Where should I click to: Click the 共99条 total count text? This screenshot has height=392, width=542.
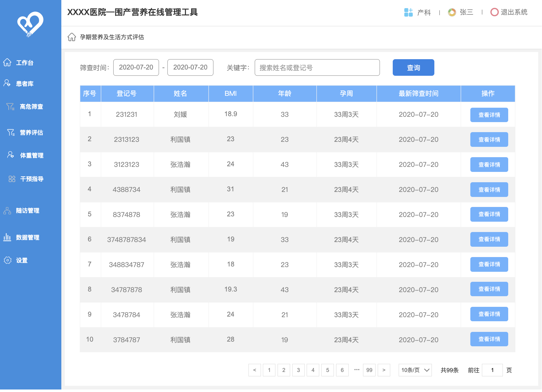(x=450, y=370)
